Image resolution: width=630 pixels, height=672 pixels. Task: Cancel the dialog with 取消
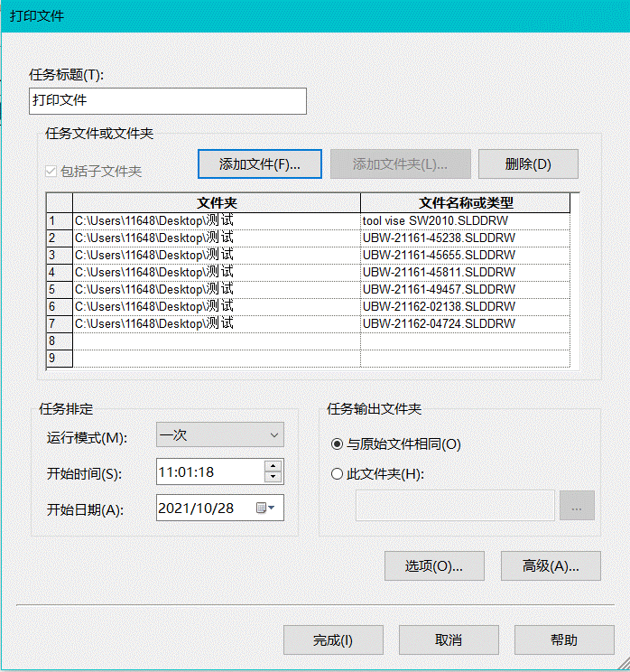449,640
